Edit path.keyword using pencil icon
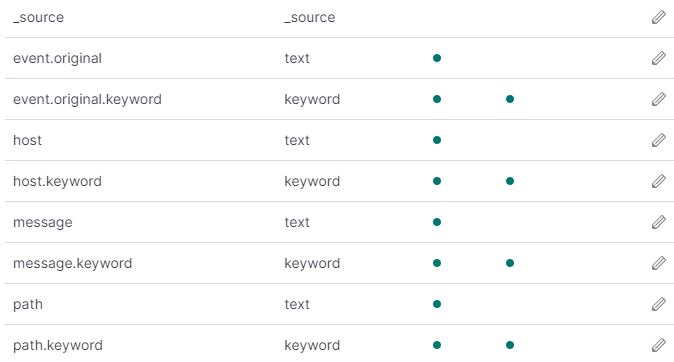The image size is (674, 362). [x=659, y=345]
